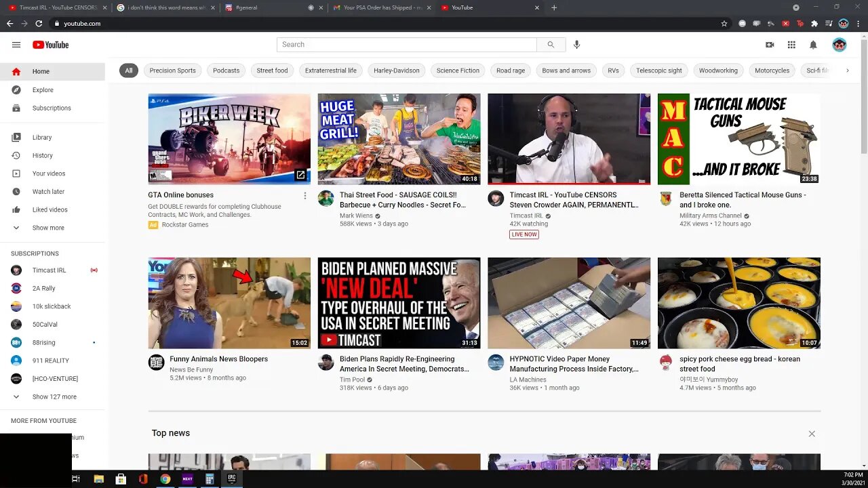Open the 10k slickback subscription
Viewport: 868px width, 488px height.
[53, 306]
